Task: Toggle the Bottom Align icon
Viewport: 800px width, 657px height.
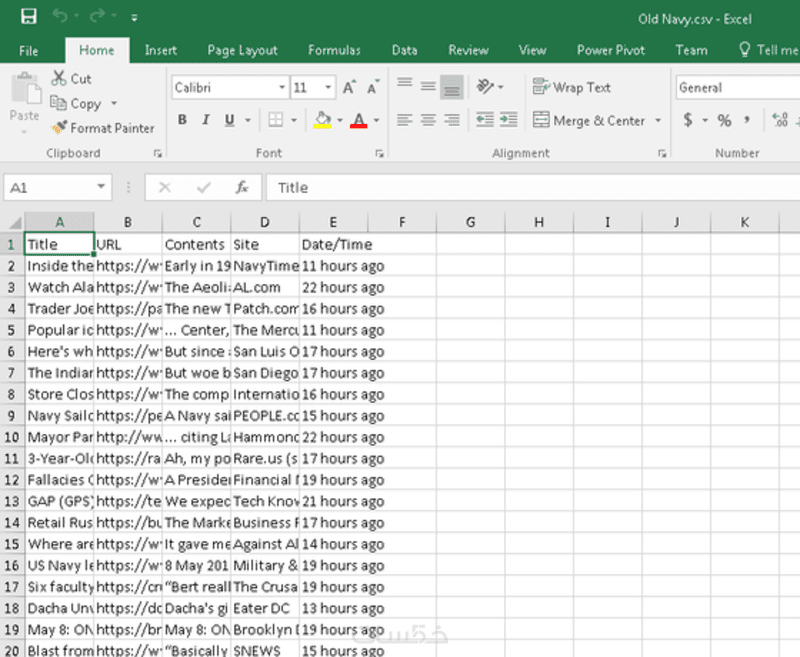Action: pyautogui.click(x=452, y=87)
